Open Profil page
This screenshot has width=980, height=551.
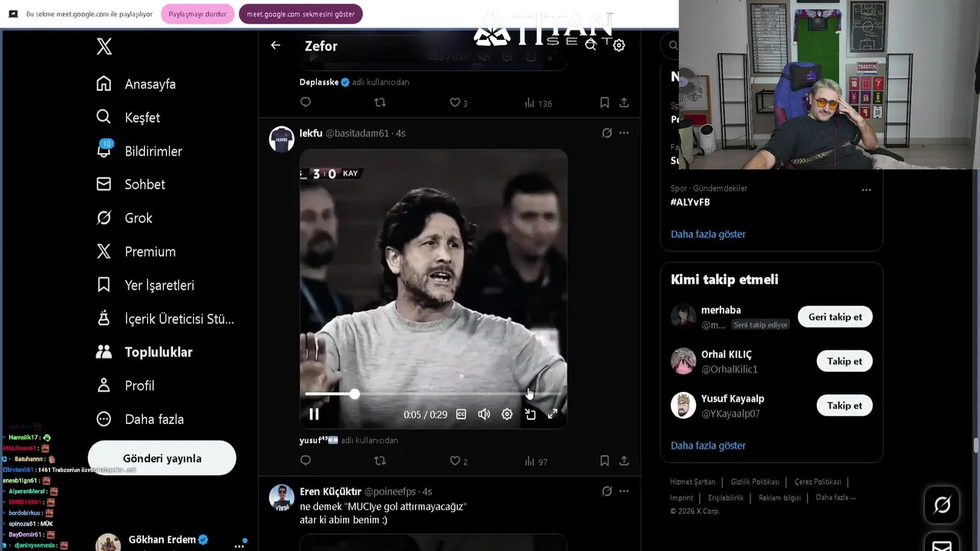[126, 386]
